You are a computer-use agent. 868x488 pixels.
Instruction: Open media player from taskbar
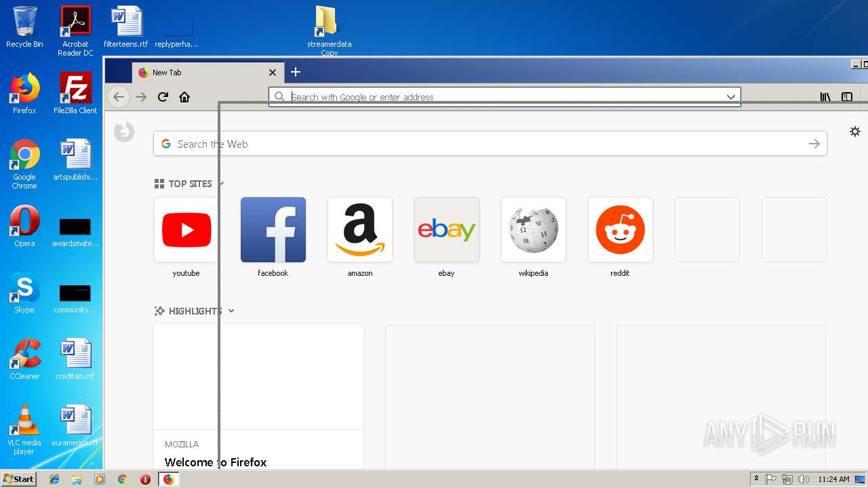100,479
